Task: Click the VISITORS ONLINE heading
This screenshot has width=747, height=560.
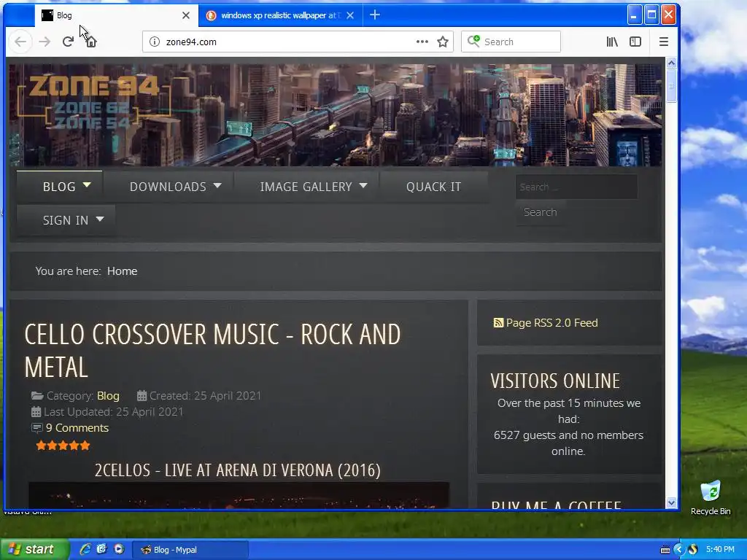Action: (555, 381)
